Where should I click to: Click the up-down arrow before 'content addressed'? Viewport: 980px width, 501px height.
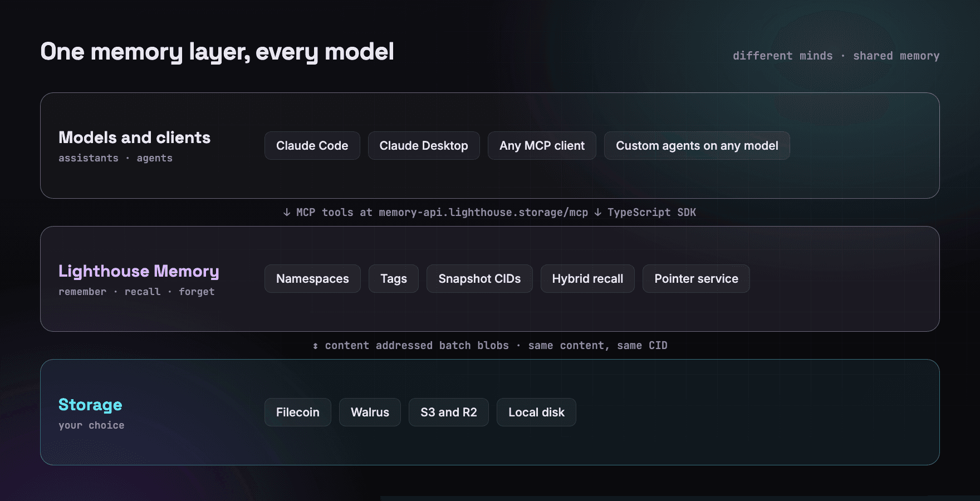(x=315, y=346)
